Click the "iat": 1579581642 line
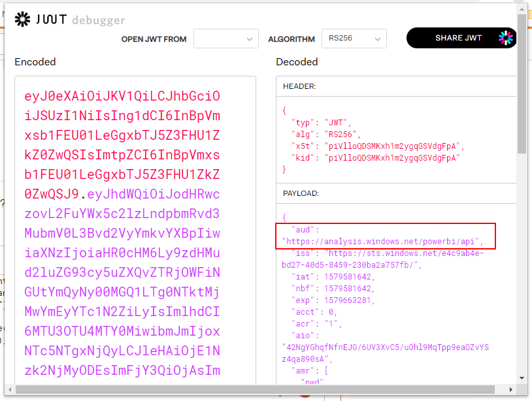532x401 pixels. click(333, 277)
